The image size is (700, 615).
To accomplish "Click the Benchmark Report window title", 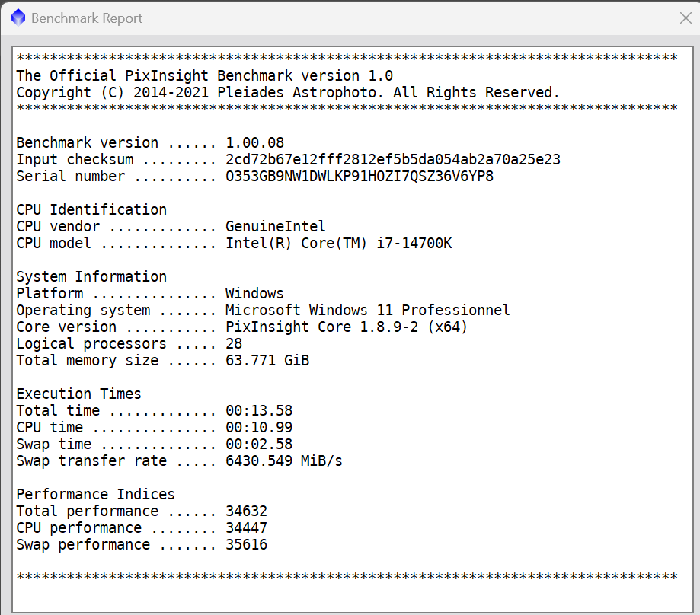I will click(x=87, y=18).
